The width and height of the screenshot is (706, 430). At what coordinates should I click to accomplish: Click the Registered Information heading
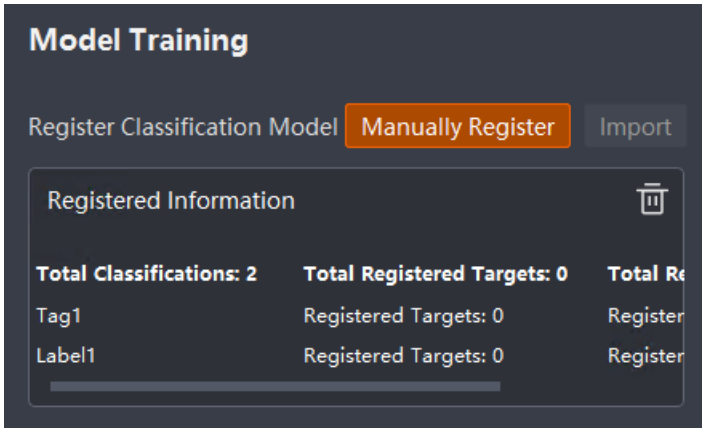(171, 200)
